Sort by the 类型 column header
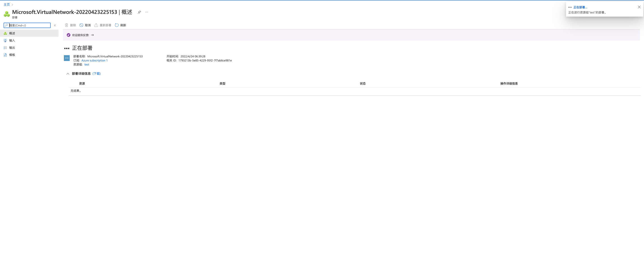This screenshot has width=644, height=279. (x=223, y=84)
